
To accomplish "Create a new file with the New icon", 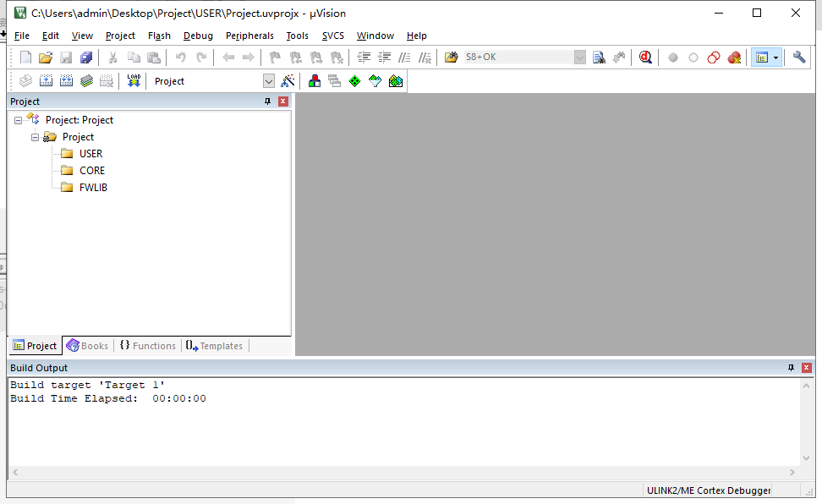I will [25, 58].
